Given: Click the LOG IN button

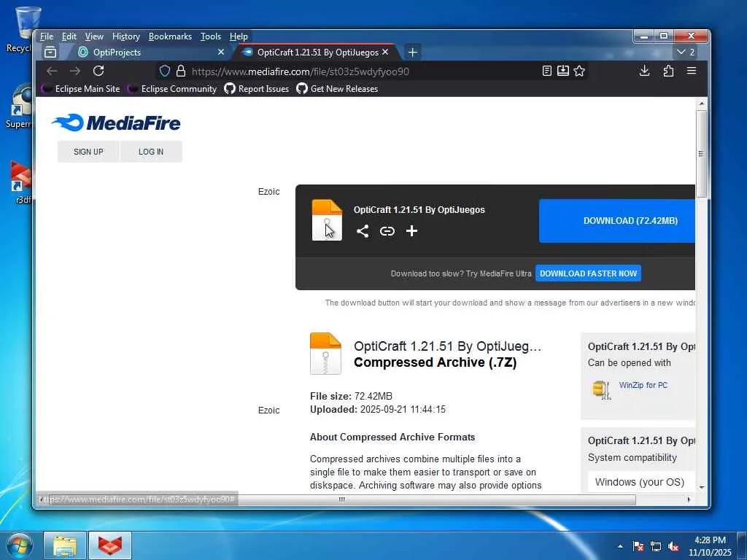Looking at the screenshot, I should point(151,152).
